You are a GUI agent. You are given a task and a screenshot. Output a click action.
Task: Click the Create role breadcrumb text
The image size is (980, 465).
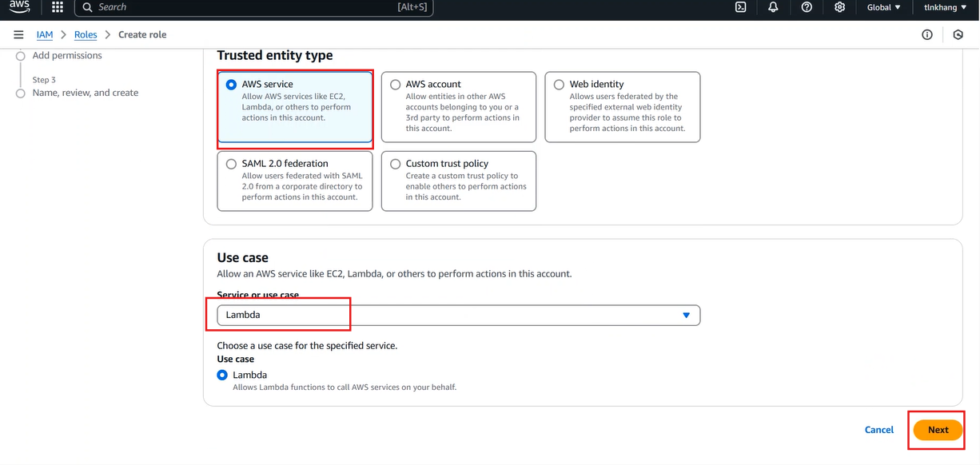point(142,35)
